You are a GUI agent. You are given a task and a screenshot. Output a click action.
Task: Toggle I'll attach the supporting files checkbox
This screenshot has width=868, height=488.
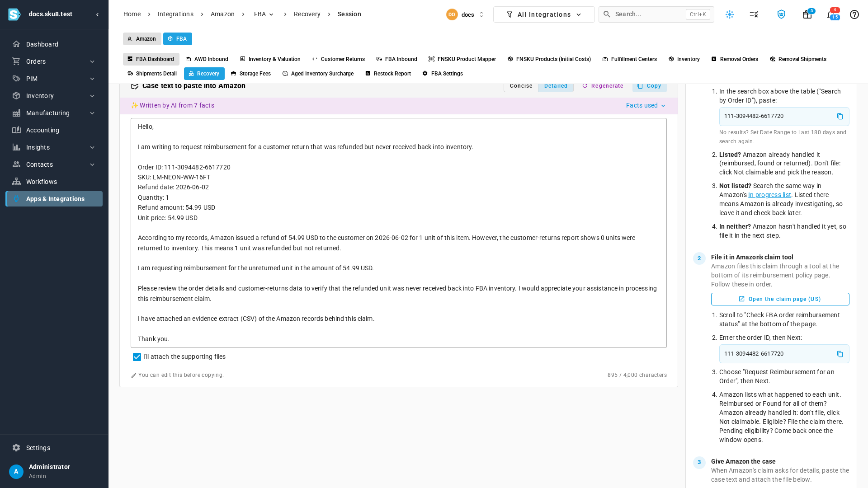[137, 357]
